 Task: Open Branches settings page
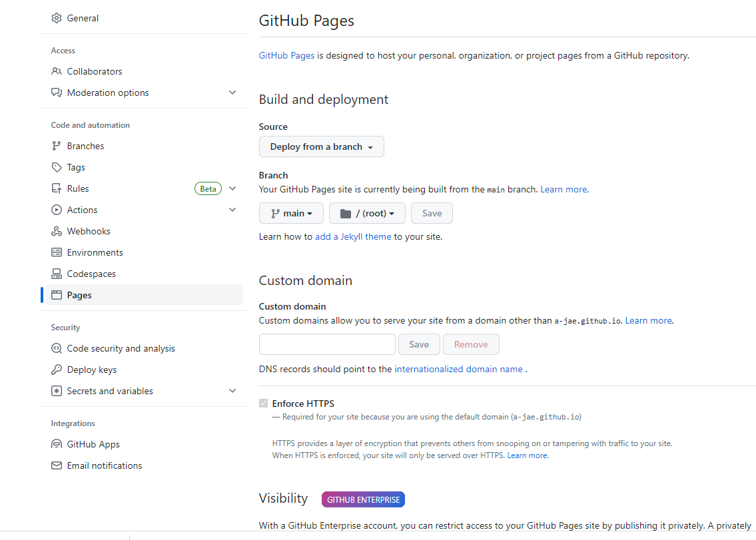pyautogui.click(x=144, y=146)
